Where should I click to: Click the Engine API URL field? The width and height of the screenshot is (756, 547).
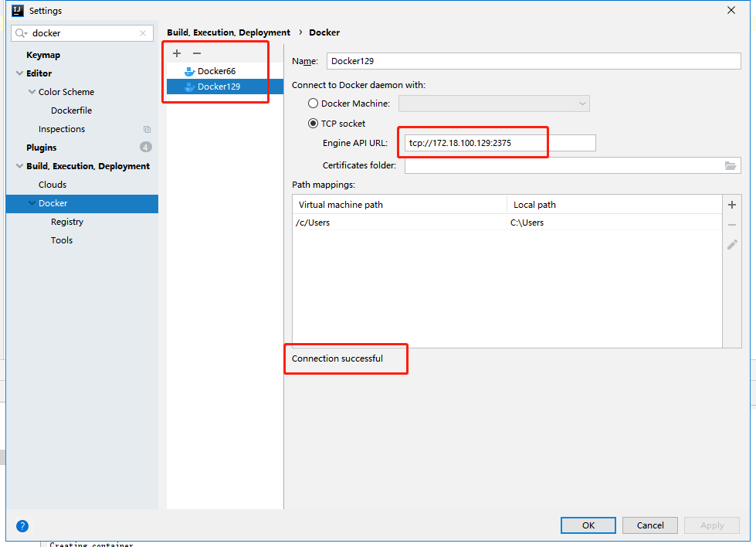click(500, 143)
